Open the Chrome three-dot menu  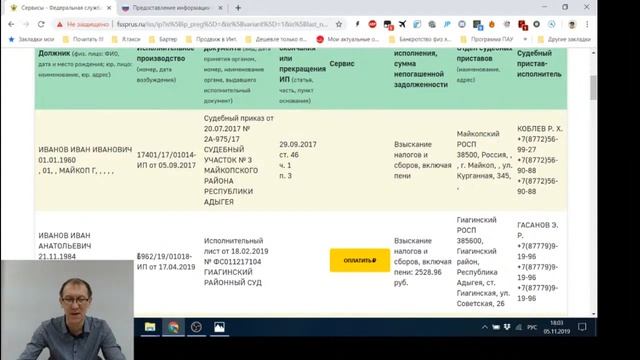click(x=587, y=24)
